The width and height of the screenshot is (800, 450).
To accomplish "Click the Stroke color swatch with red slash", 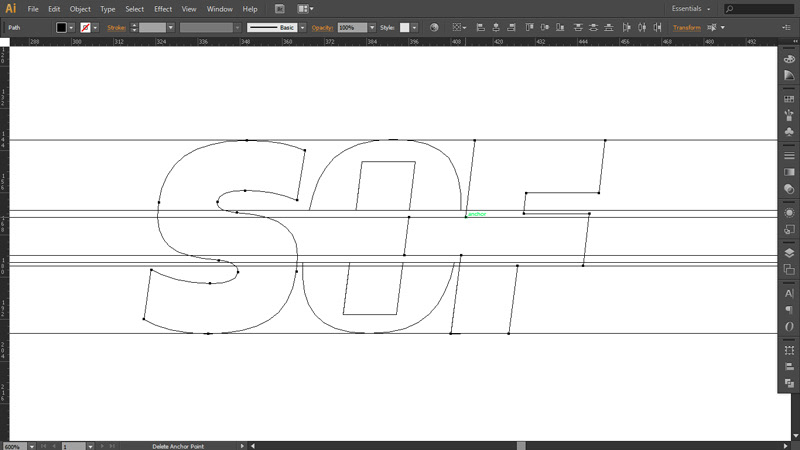I will tap(86, 28).
